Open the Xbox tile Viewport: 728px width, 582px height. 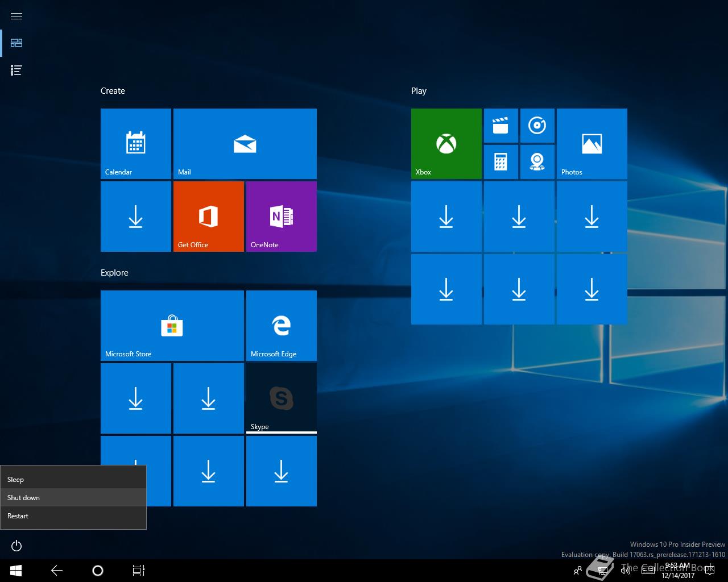click(x=446, y=144)
